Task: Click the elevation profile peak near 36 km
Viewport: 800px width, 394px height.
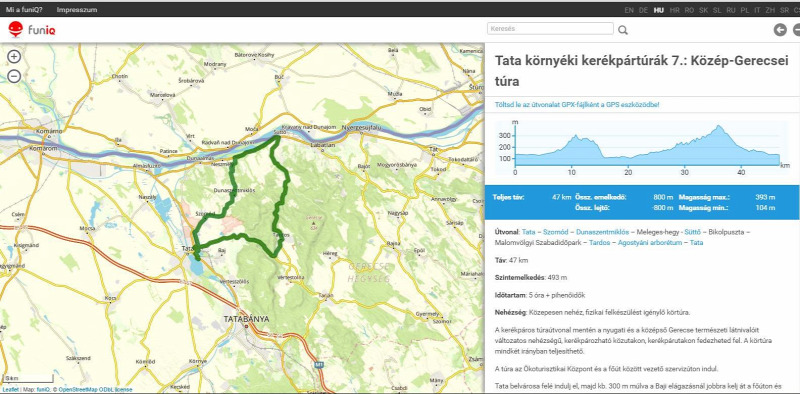Action: [x=719, y=126]
